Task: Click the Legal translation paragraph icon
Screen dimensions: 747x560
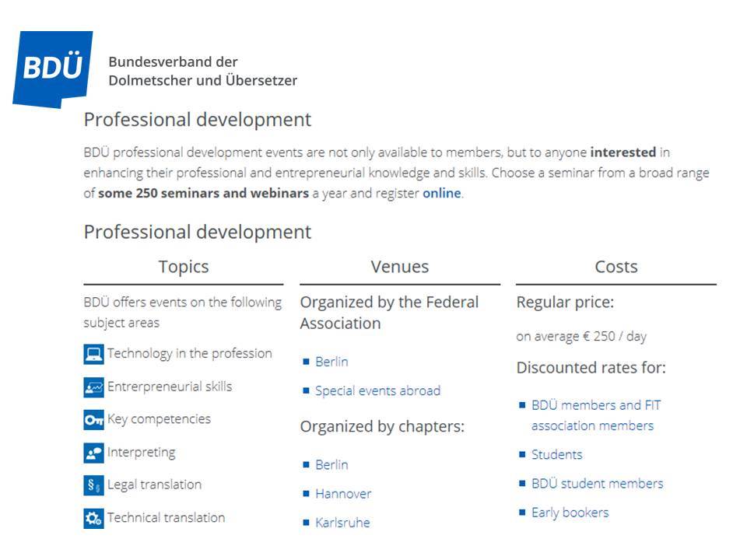Action: (93, 485)
